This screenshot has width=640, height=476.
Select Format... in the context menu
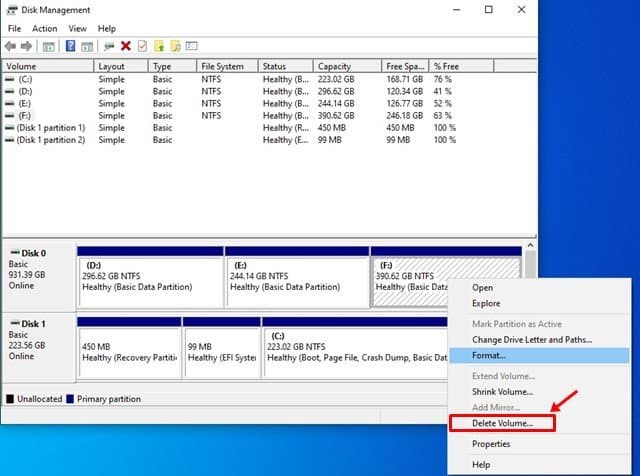[539, 356]
